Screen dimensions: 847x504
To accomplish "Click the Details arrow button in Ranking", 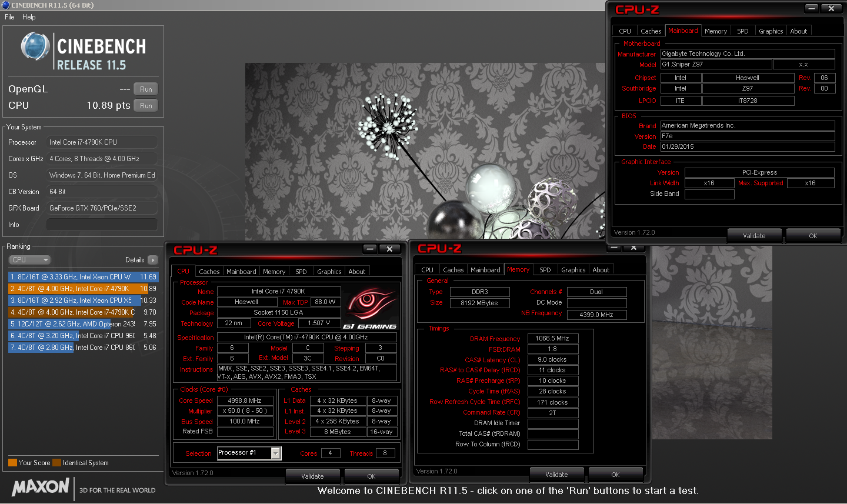I will pos(153,260).
